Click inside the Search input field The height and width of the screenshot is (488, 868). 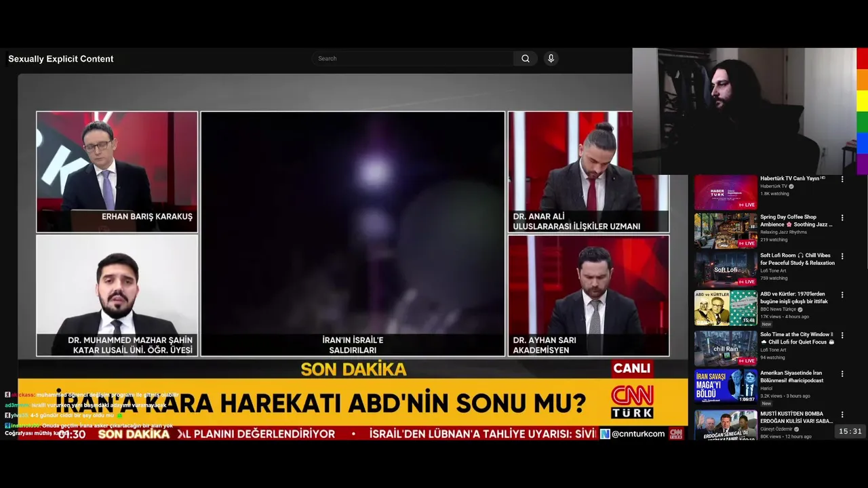click(x=414, y=58)
